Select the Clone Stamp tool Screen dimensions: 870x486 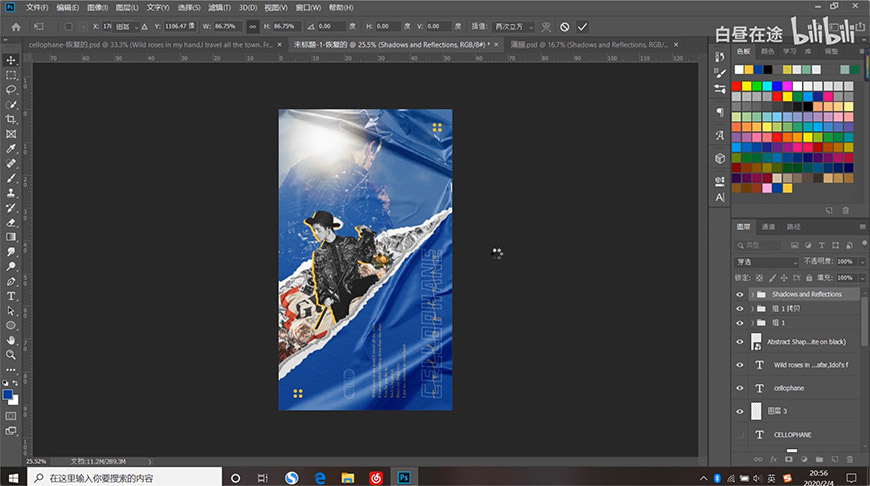point(11,193)
